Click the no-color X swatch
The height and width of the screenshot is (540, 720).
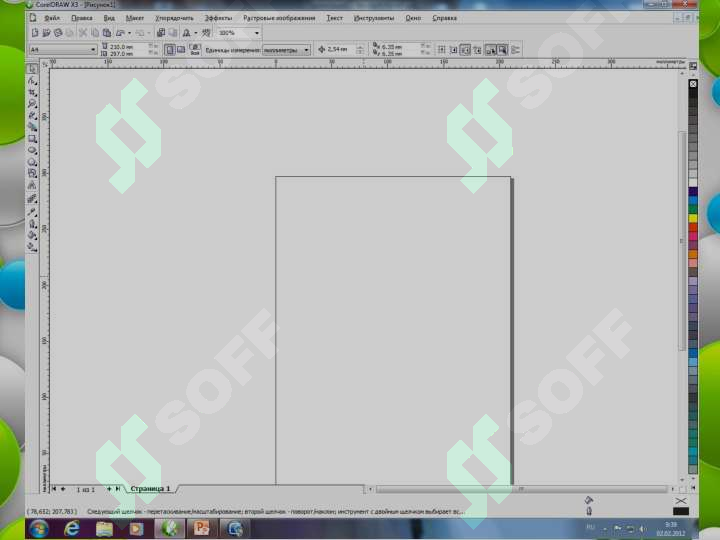(x=693, y=84)
